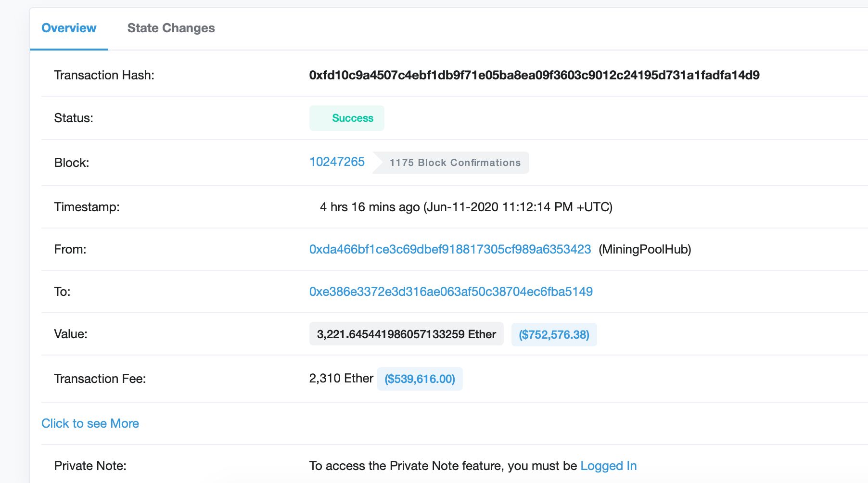Click the 2,310 Ether transaction fee amount

(x=341, y=379)
